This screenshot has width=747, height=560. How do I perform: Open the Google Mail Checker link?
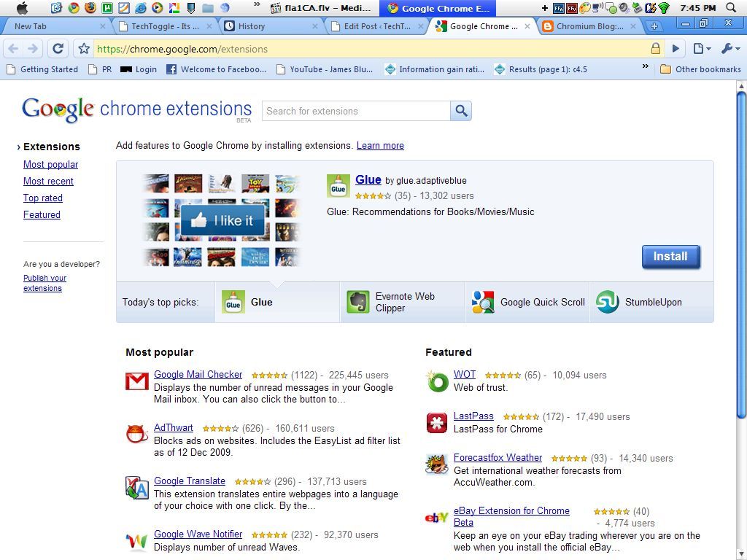[198, 374]
